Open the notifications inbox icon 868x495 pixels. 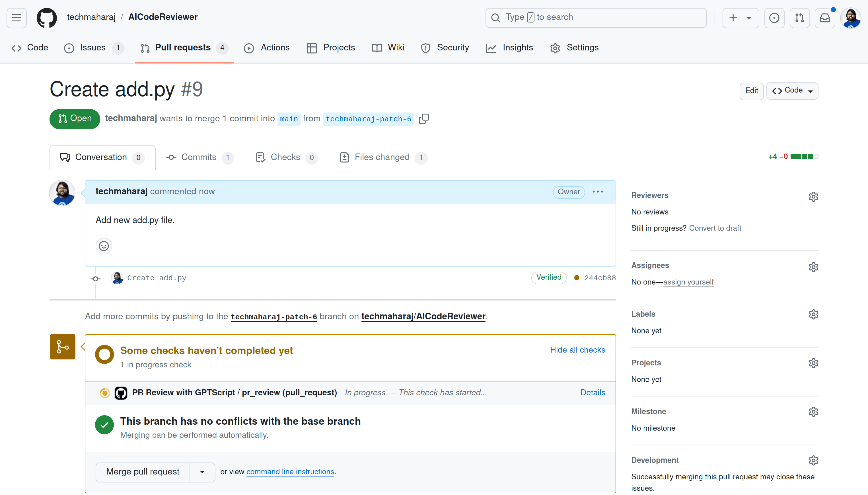point(824,18)
